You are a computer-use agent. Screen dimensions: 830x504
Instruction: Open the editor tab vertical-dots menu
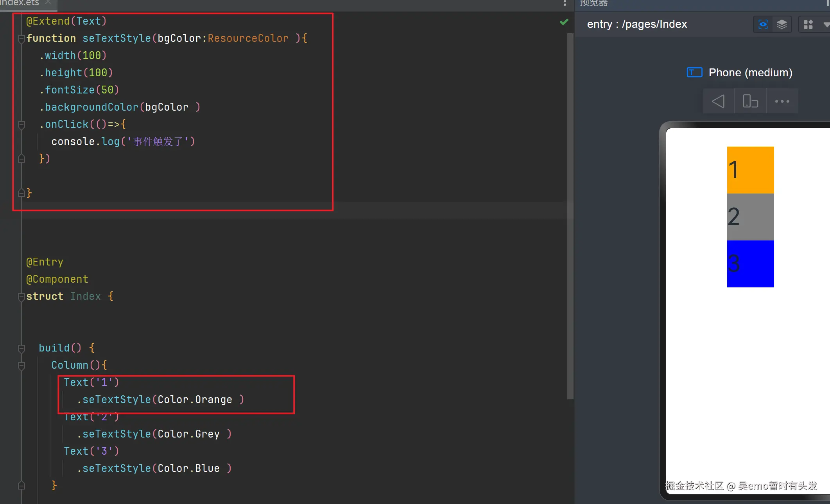pyautogui.click(x=565, y=3)
